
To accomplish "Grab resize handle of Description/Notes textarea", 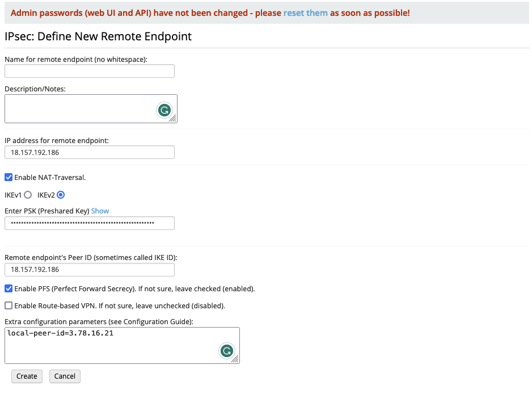I will tap(173, 119).
